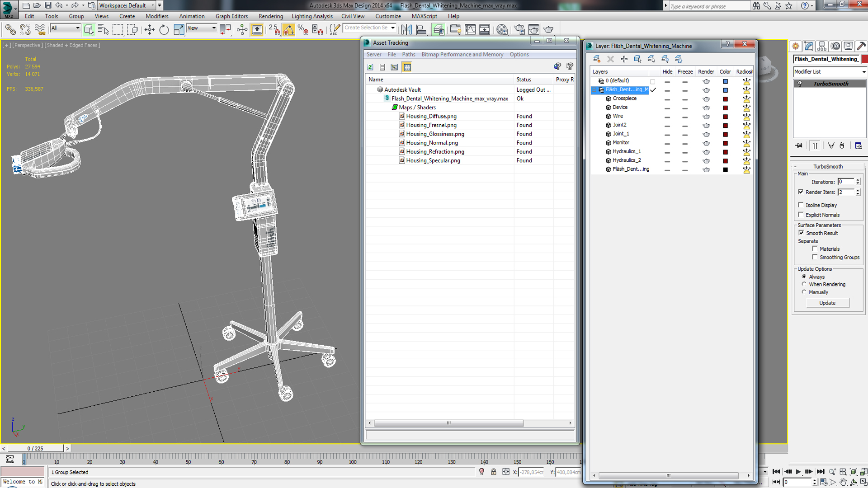Enable Explicit Normals checkbox
The height and width of the screenshot is (488, 868).
click(x=801, y=215)
